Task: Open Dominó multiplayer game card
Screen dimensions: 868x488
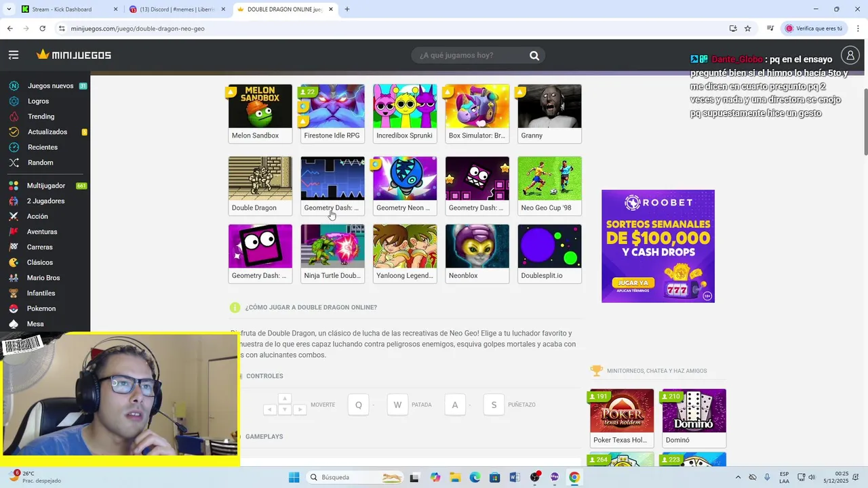Action: 694,418
